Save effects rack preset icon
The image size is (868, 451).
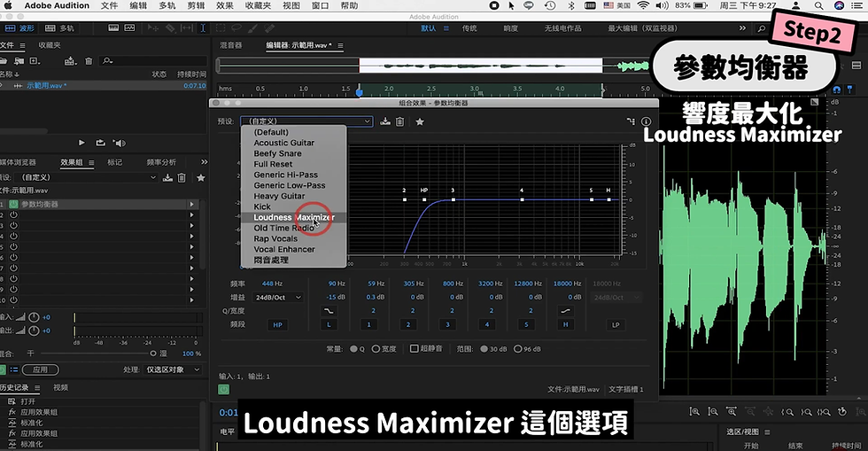point(167,177)
